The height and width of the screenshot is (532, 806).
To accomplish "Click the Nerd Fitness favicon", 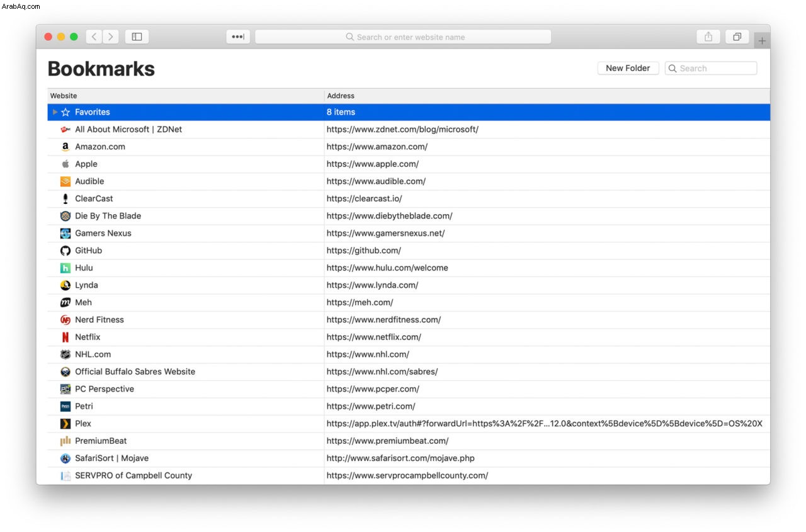I will tap(65, 320).
